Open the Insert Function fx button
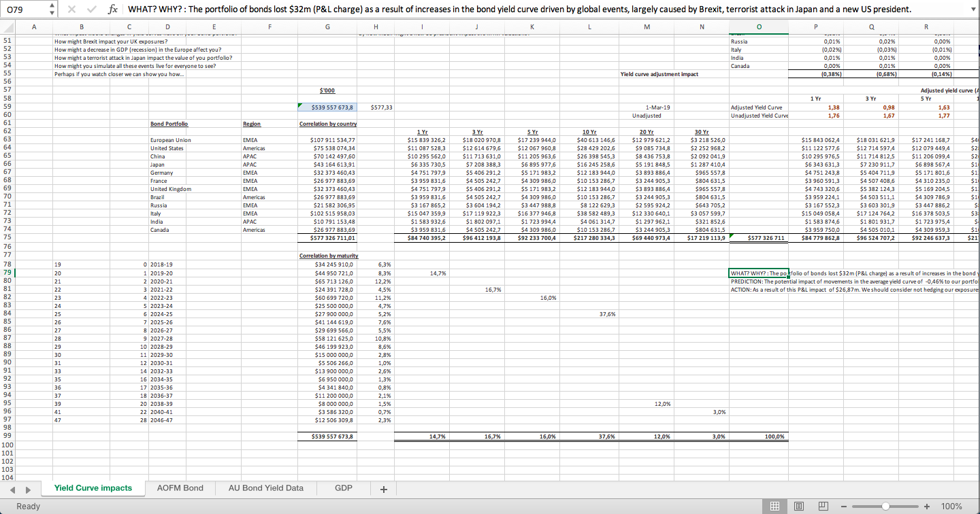The image size is (980, 514). 114,10
